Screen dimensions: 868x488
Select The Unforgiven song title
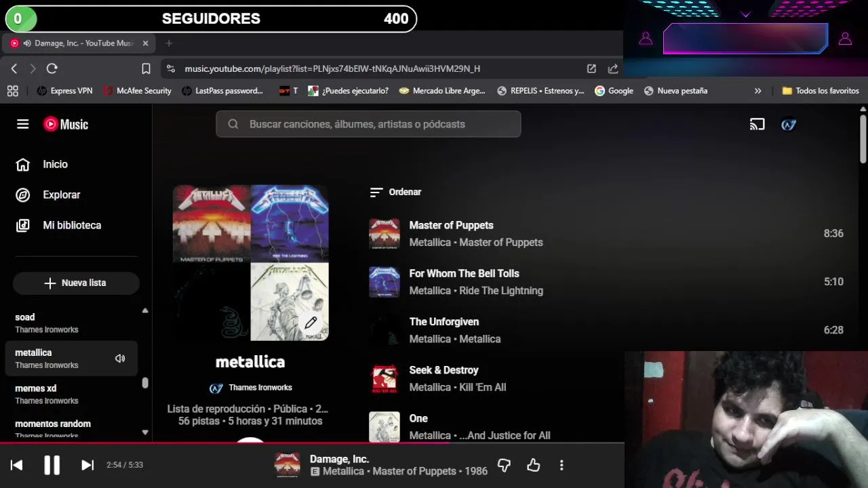pyautogui.click(x=444, y=322)
